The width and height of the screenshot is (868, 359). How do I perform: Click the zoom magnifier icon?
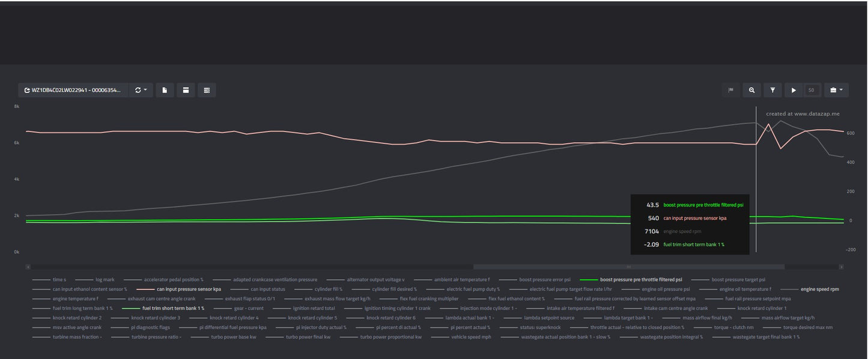coord(751,90)
